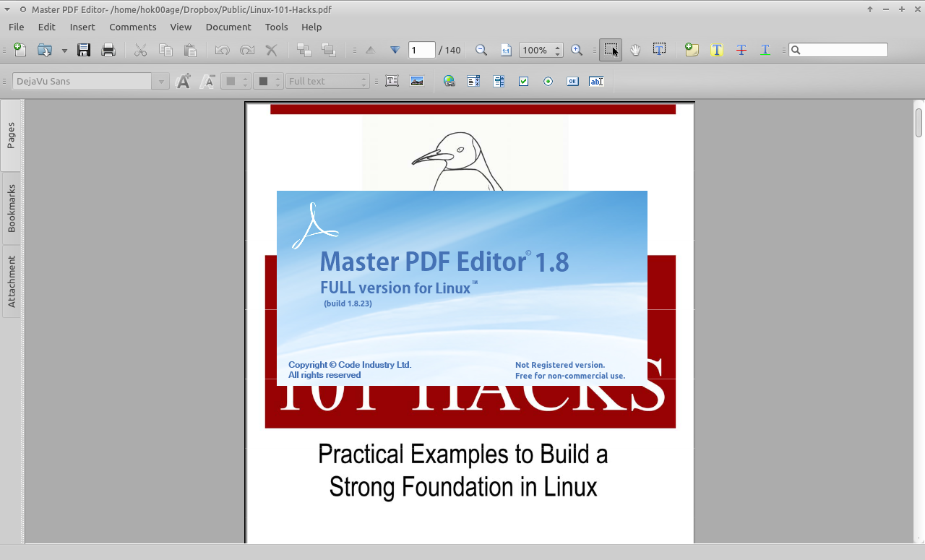The height and width of the screenshot is (560, 925).
Task: Open the Insert menu
Action: coord(82,27)
